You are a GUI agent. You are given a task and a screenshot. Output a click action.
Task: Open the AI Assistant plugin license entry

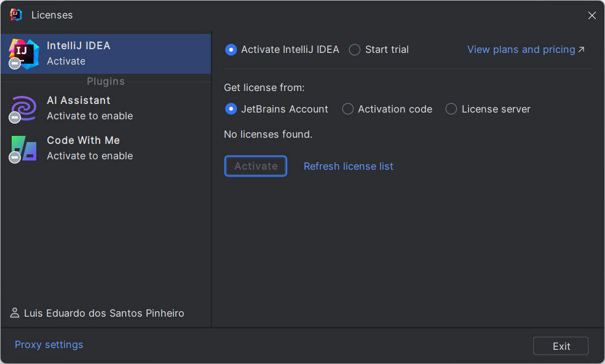pos(106,108)
